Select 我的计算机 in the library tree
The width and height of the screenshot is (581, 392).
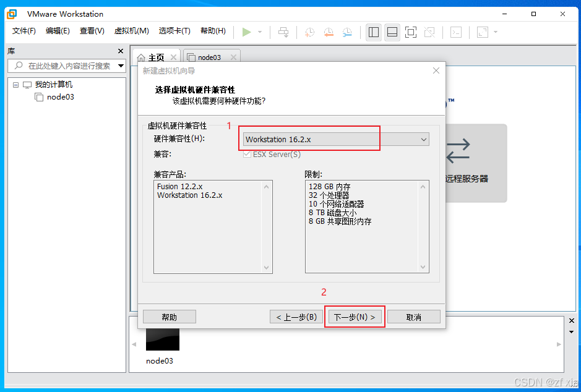(x=54, y=85)
